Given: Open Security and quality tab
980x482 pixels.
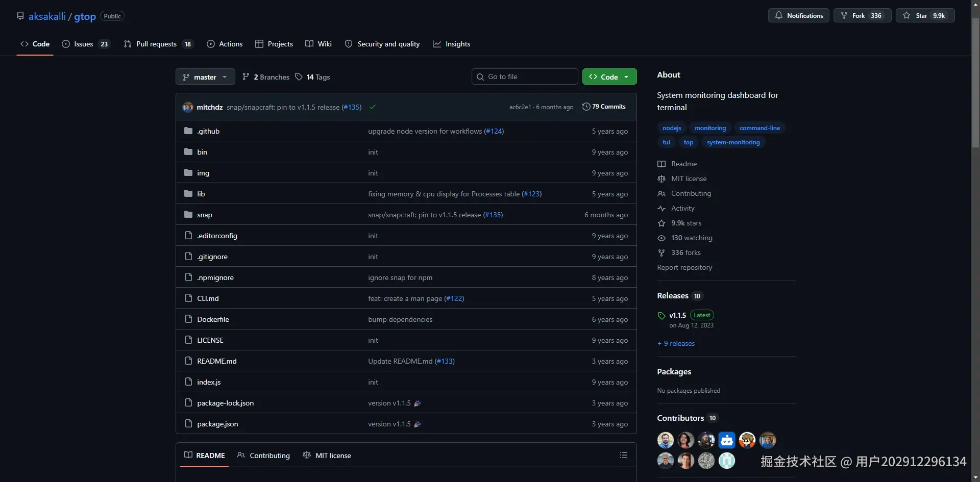Looking at the screenshot, I should (382, 44).
